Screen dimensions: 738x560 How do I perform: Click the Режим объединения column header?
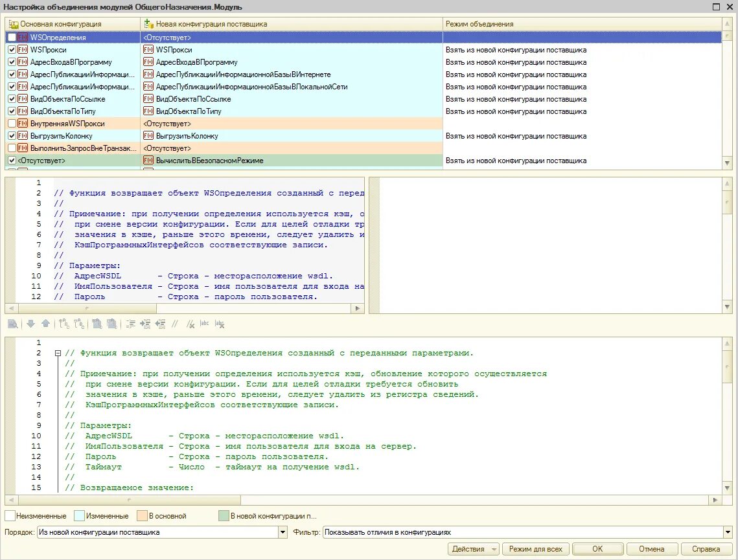(x=582, y=24)
